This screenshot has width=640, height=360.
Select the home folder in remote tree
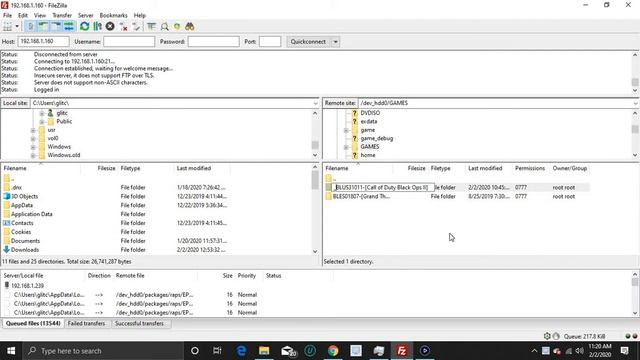tap(368, 155)
